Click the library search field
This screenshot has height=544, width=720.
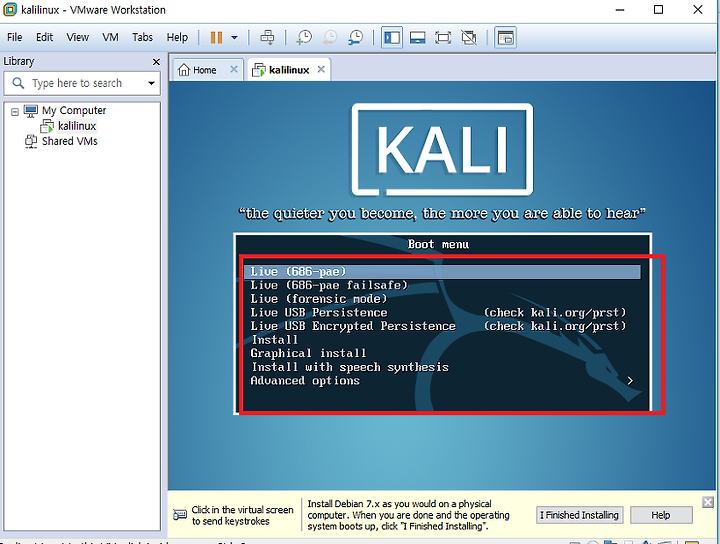pos(82,83)
